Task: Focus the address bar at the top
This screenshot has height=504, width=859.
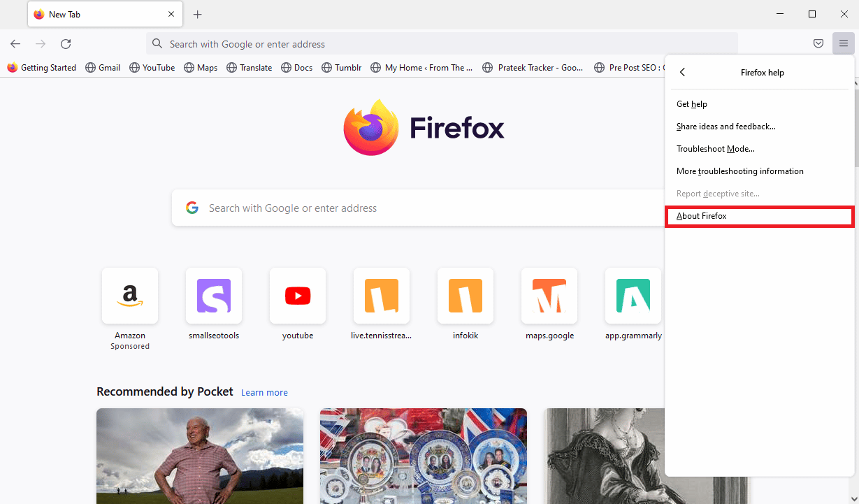Action: coord(442,44)
